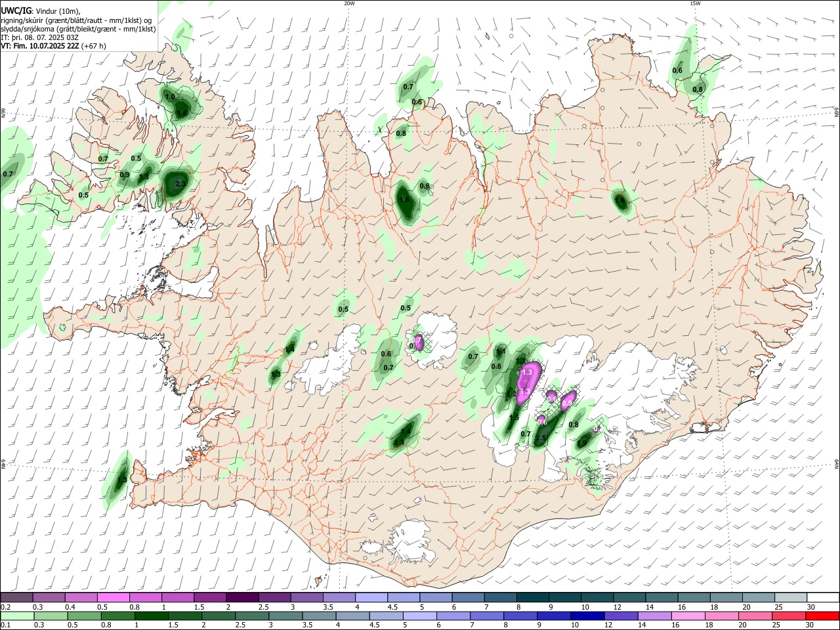
Task: Click the 0.2–0.3 dark mauve snow swatch
Action: (x=17, y=598)
